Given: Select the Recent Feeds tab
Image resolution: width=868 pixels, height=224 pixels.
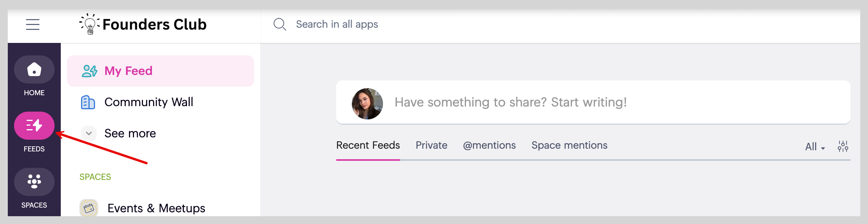Looking at the screenshot, I should pyautogui.click(x=368, y=145).
